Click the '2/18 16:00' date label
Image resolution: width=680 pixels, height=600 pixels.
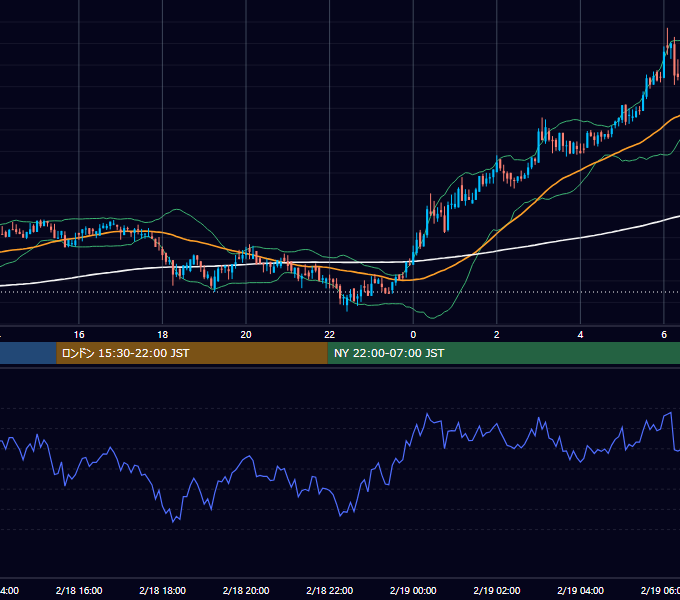coord(79,590)
